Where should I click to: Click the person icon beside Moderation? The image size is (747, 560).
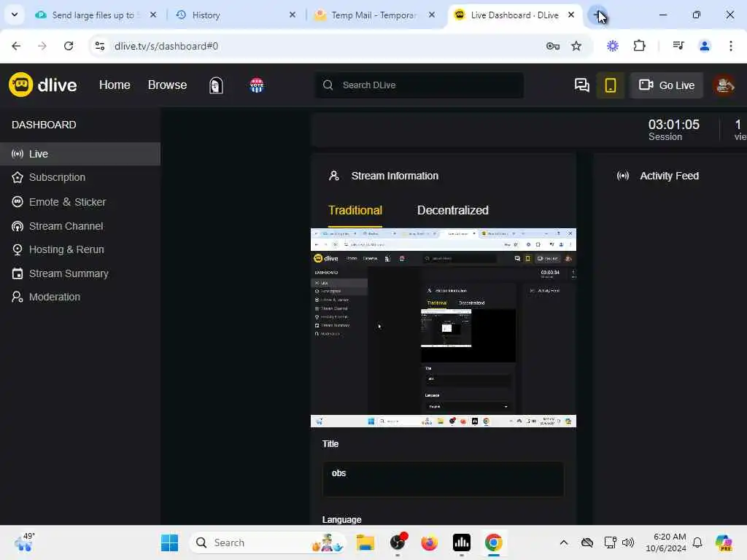click(18, 297)
